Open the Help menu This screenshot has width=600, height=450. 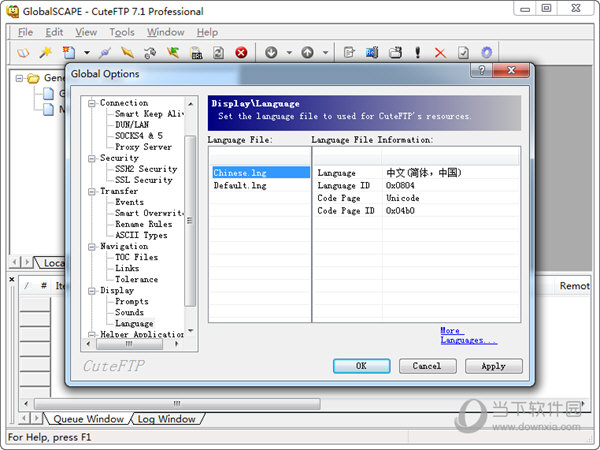coord(207,32)
